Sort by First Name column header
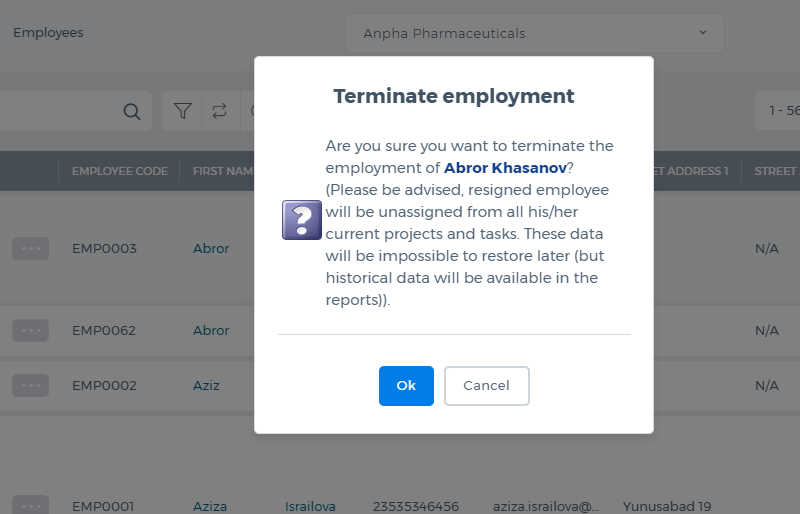The image size is (800, 514). [x=223, y=171]
